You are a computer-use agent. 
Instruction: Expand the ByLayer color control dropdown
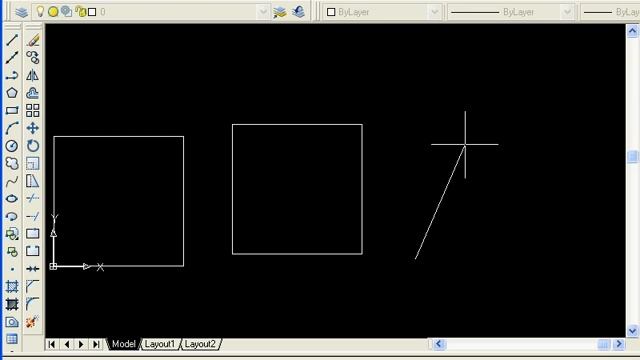pos(435,12)
